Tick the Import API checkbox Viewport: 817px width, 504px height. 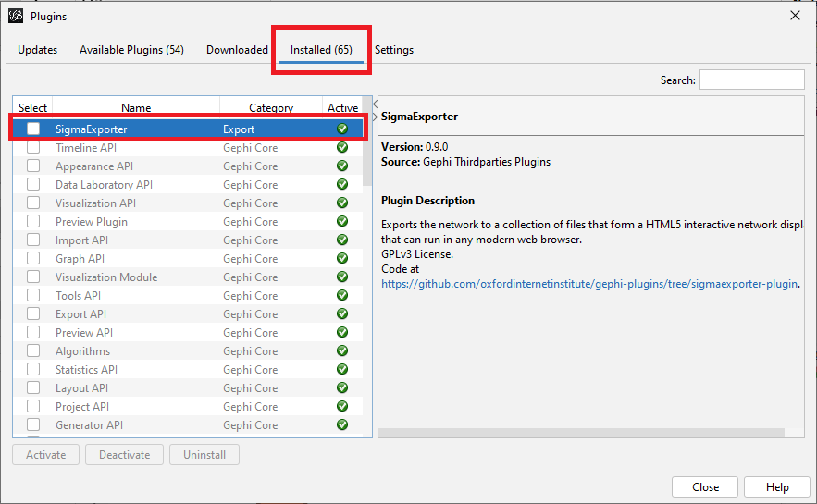pos(33,240)
